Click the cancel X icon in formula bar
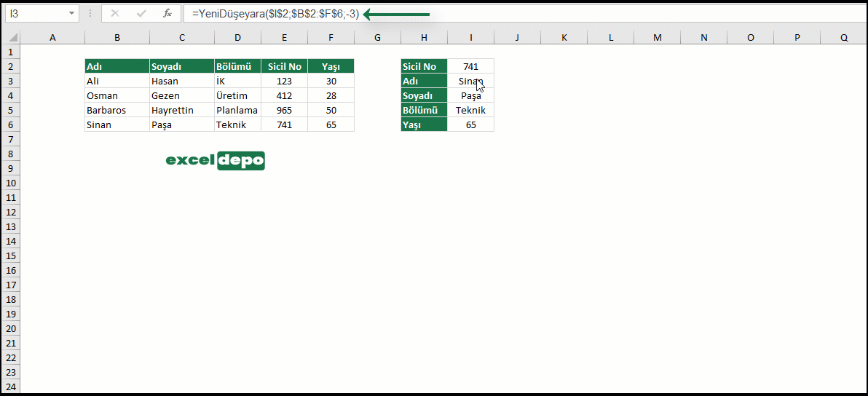 (115, 14)
